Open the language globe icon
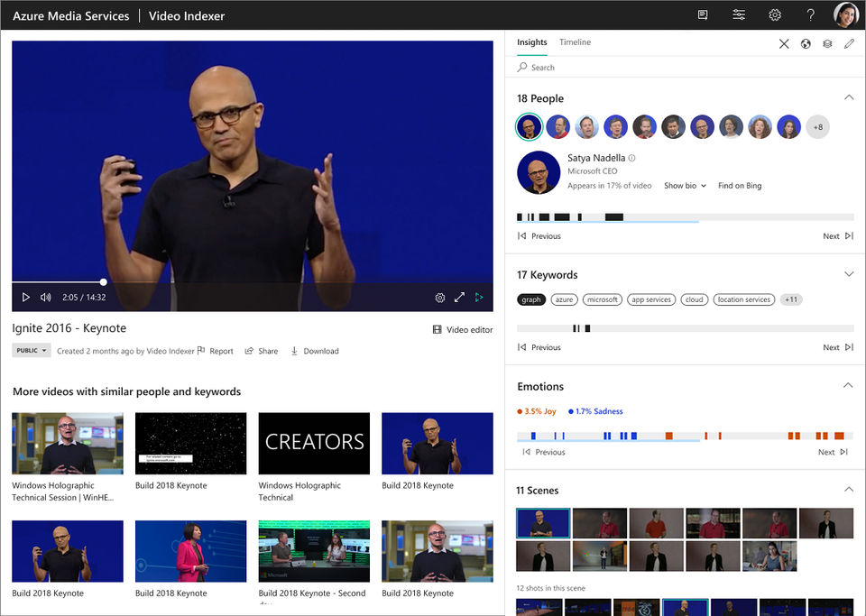Viewport: 866px width, 616px height. coord(806,43)
